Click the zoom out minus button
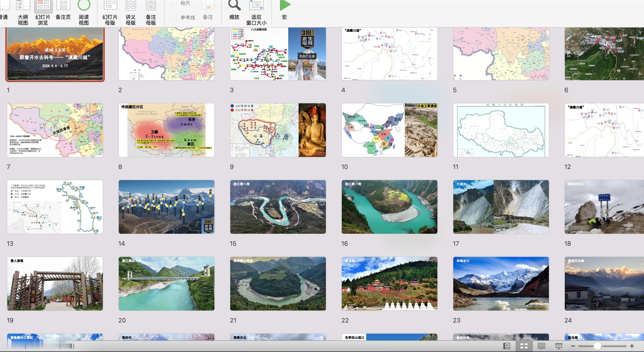 point(573,346)
